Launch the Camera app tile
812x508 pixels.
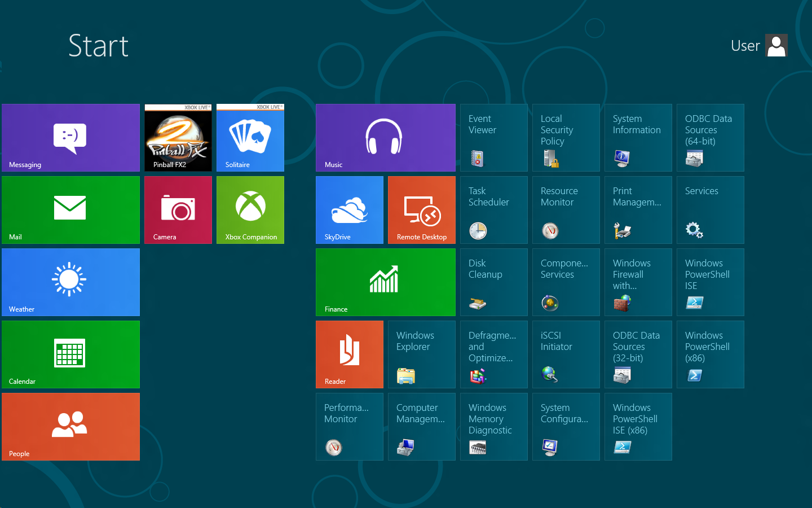(x=178, y=210)
